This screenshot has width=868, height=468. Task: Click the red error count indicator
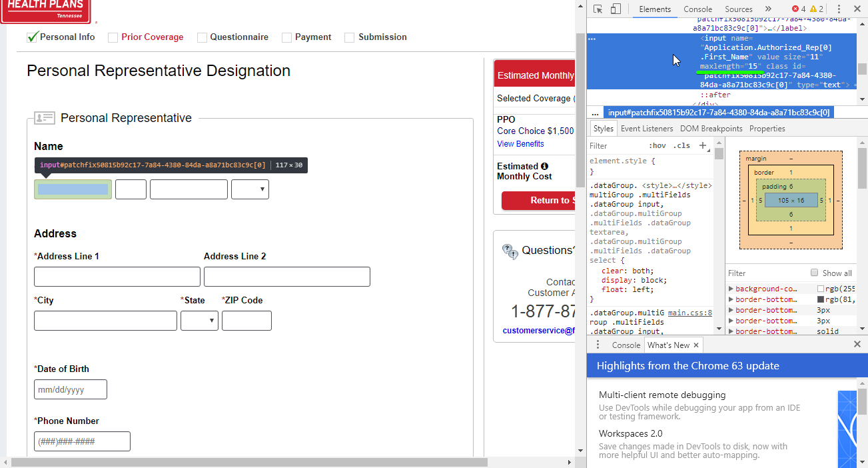[799, 9]
